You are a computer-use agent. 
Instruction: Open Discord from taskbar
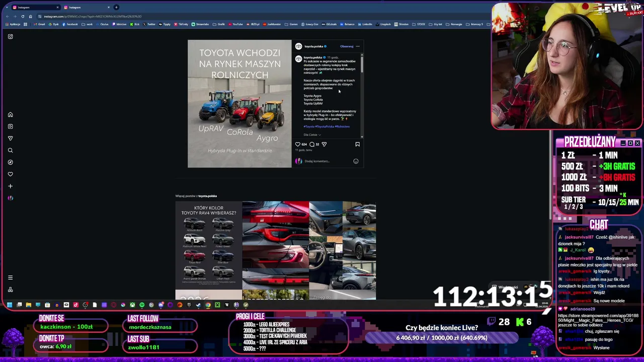[161, 305]
